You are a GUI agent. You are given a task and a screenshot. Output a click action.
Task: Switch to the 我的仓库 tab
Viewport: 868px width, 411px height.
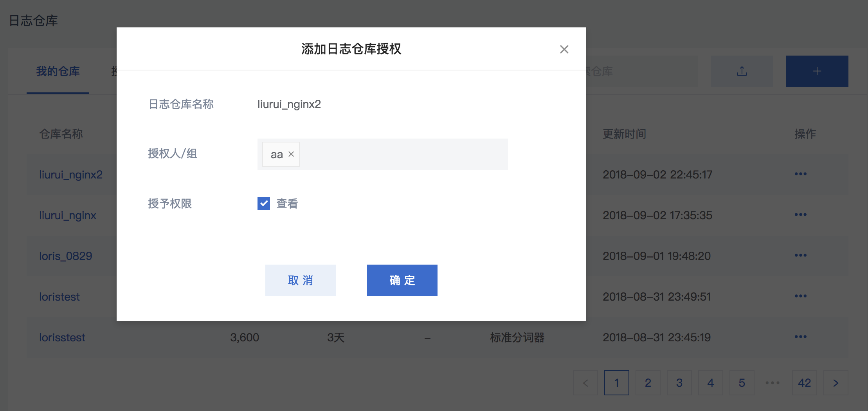[58, 71]
